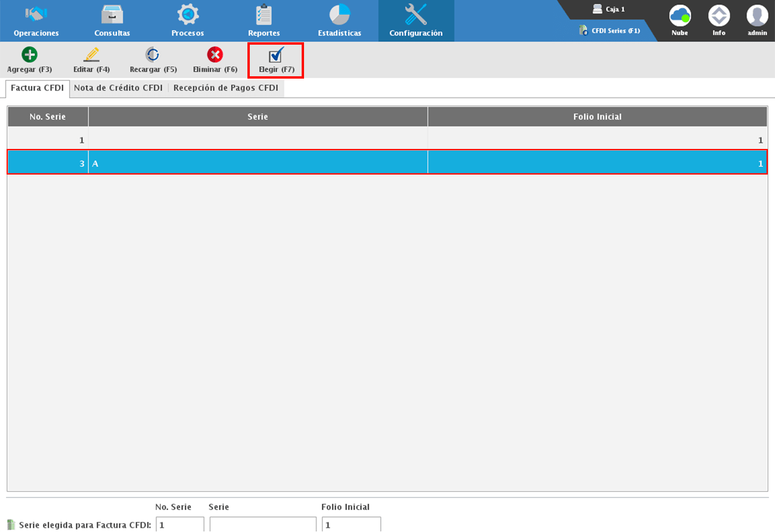
Task: Click the Serie column header
Action: tap(258, 117)
